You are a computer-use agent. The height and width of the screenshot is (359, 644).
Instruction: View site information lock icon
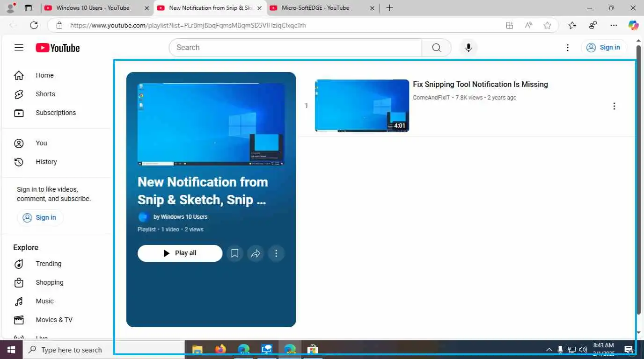click(x=59, y=25)
